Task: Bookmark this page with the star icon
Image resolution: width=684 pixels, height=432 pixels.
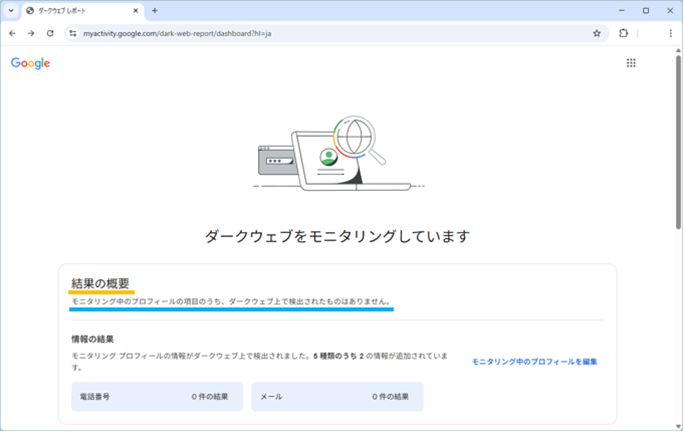Action: (597, 33)
